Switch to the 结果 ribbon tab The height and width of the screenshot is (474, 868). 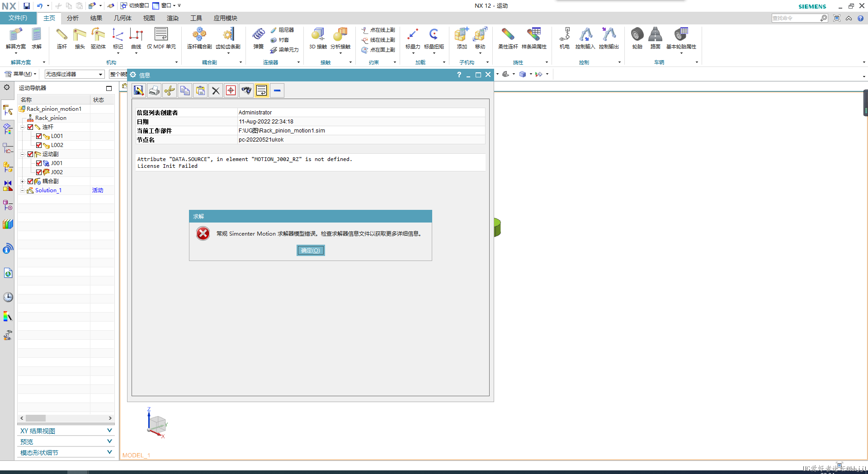point(96,18)
